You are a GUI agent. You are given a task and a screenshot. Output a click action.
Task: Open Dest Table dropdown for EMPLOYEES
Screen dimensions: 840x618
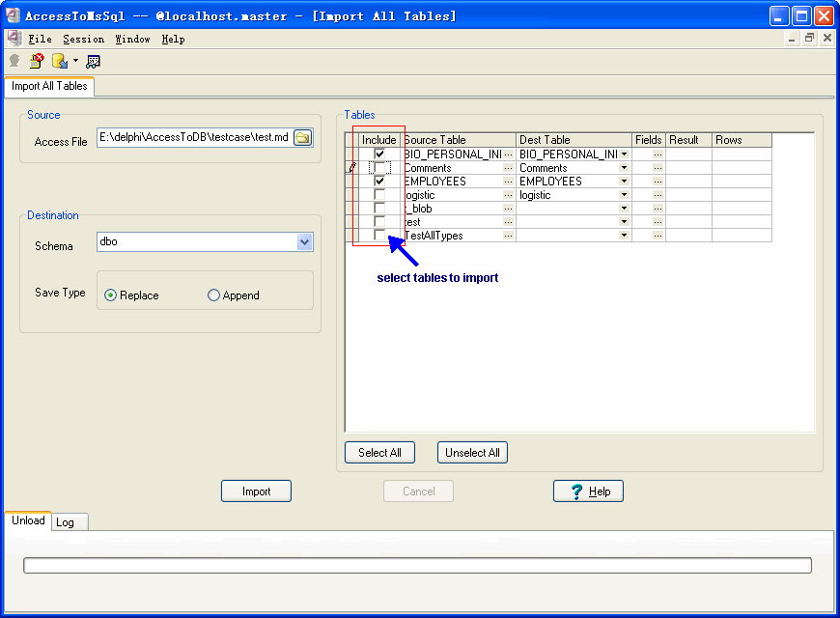624,182
